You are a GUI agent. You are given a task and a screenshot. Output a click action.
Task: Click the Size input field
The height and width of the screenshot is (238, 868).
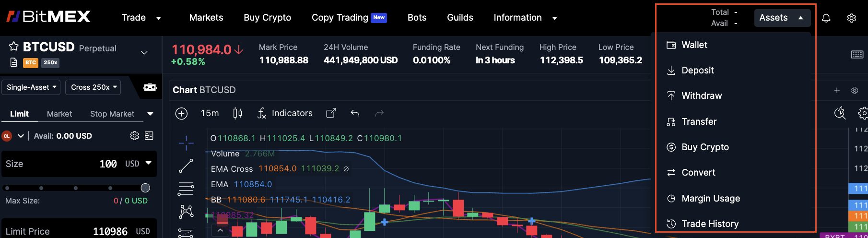tap(79, 164)
